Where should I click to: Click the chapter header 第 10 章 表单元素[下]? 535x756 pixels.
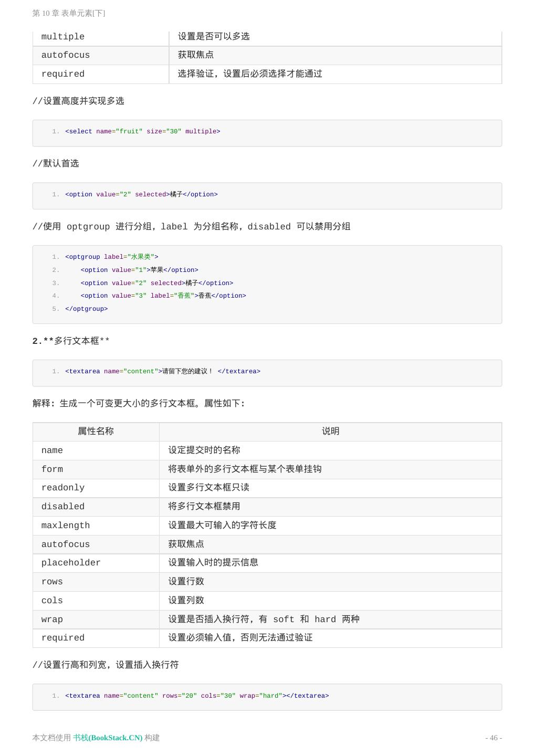click(69, 13)
